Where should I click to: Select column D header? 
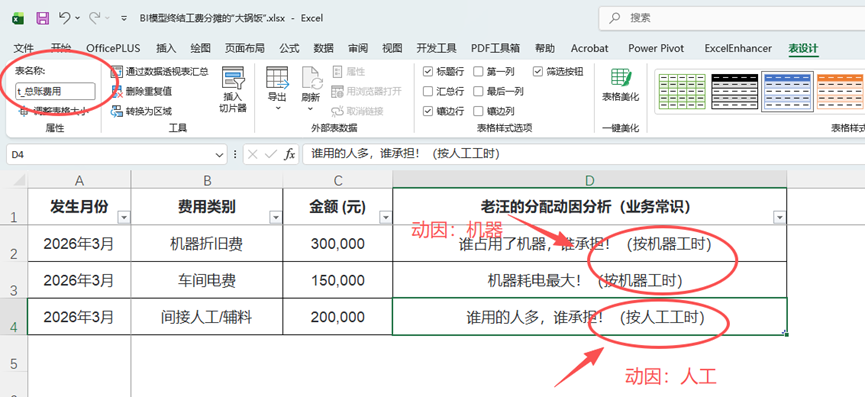590,180
